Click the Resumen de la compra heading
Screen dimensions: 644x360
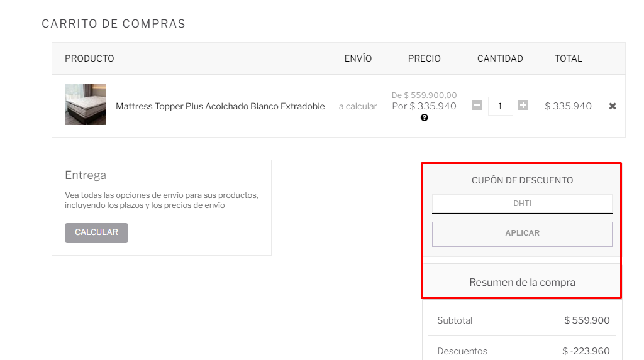[x=522, y=283]
